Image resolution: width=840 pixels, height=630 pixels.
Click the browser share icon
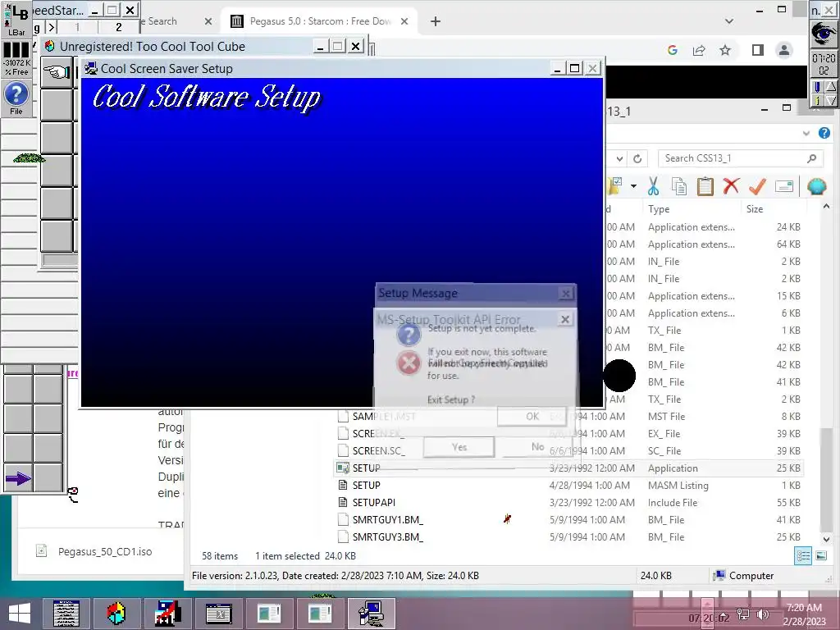(699, 50)
